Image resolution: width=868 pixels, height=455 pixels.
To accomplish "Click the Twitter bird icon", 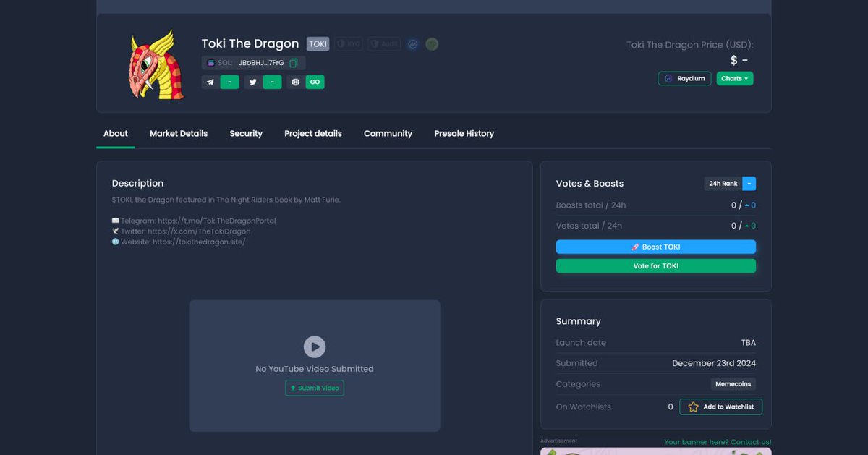I will 252,82.
